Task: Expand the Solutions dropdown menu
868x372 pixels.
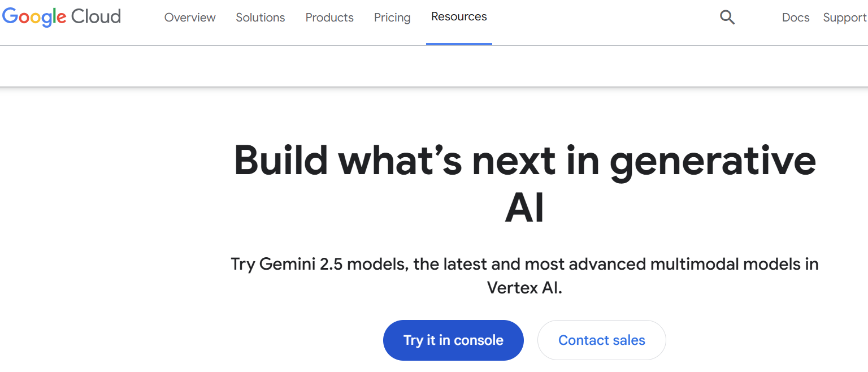Action: 260,18
